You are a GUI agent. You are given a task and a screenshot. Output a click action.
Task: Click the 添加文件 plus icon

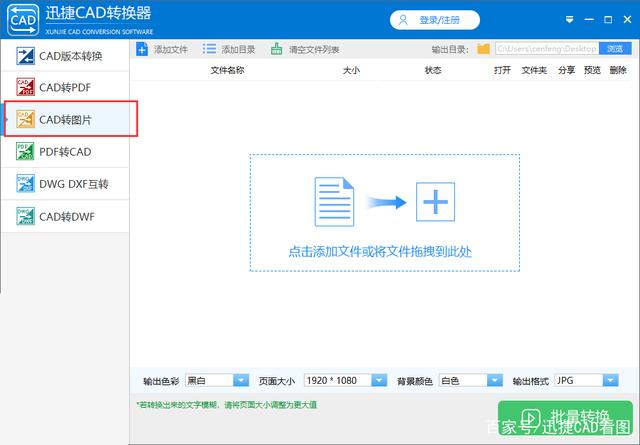(142, 49)
